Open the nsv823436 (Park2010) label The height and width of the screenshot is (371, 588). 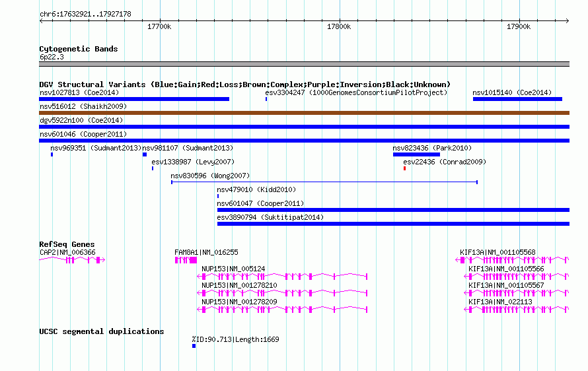coord(432,148)
